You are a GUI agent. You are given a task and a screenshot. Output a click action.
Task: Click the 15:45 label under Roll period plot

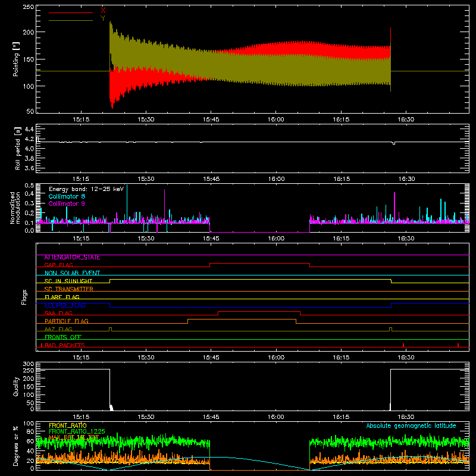pos(211,179)
